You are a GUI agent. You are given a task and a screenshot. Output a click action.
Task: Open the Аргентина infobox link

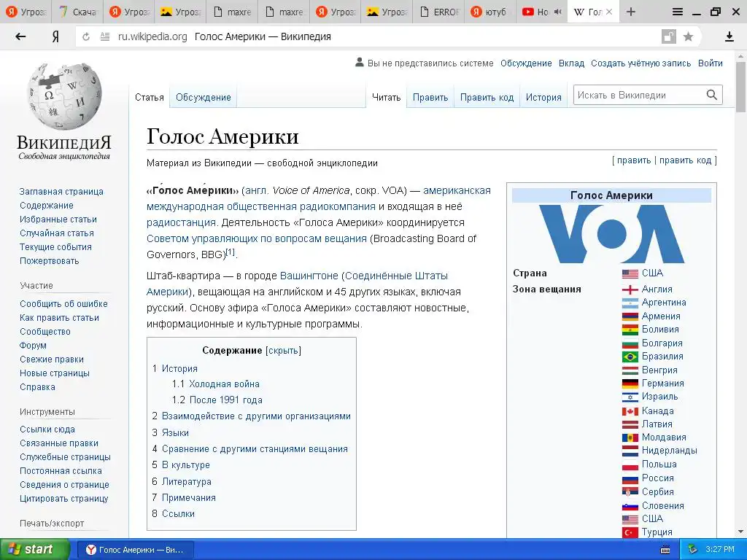[664, 303]
